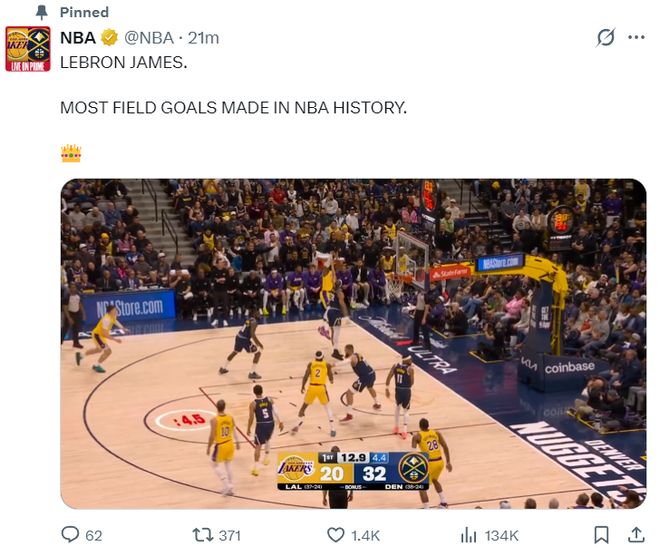The height and width of the screenshot is (556, 660).
Task: Repost this tweet using the retweet icon
Action: [201, 535]
